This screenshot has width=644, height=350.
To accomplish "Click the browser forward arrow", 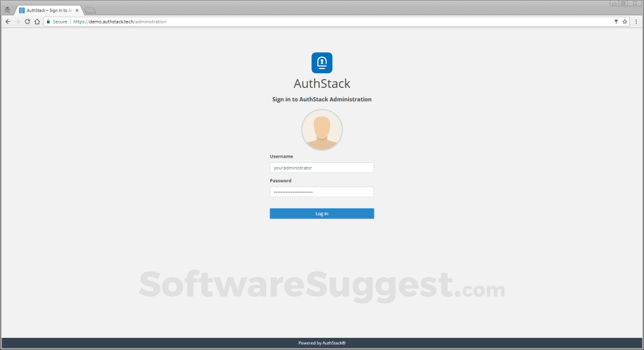I will click(17, 21).
